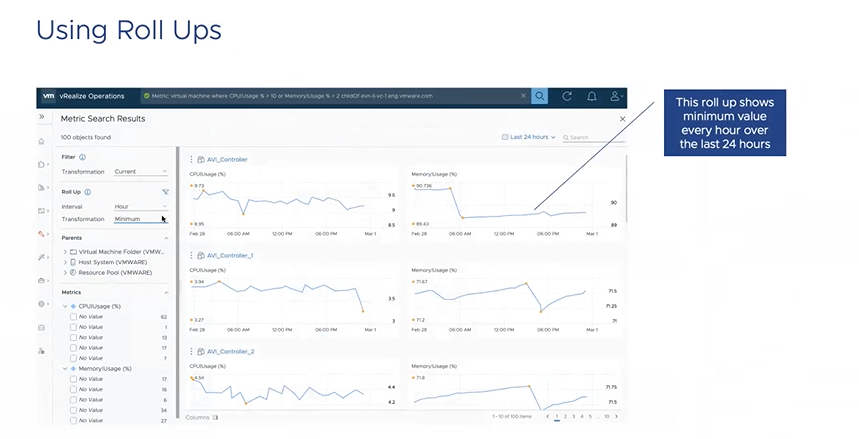Image resolution: width=859 pixels, height=439 pixels.
Task: Check the first No Value box under Memory|Usage
Action: pyautogui.click(x=73, y=379)
